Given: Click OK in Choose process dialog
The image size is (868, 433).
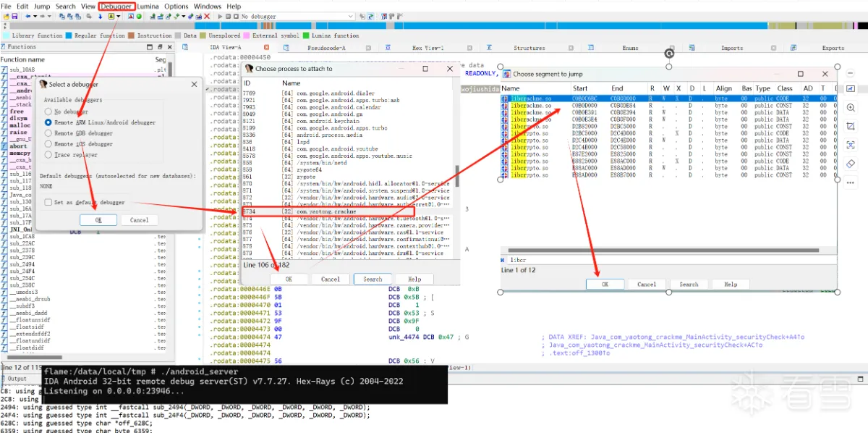Looking at the screenshot, I should click(x=289, y=279).
